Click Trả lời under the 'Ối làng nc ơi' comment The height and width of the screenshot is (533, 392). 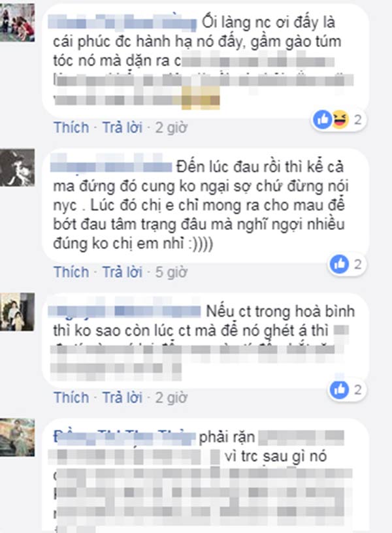[122, 127]
